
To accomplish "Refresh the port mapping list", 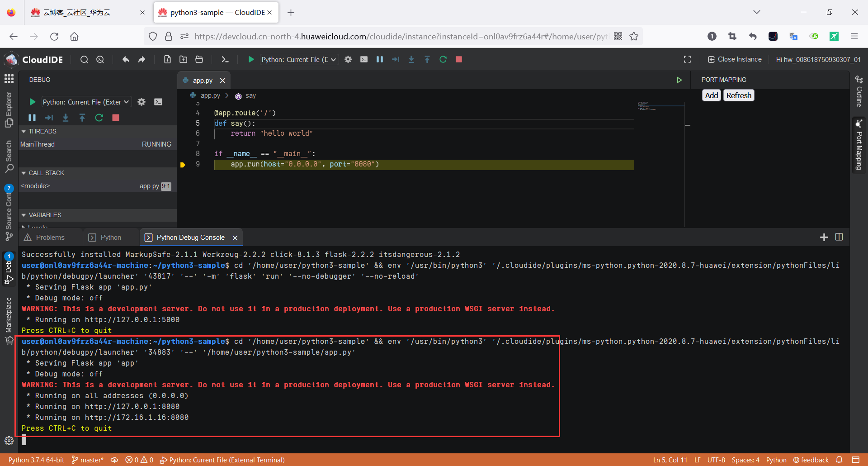I will tap(739, 95).
